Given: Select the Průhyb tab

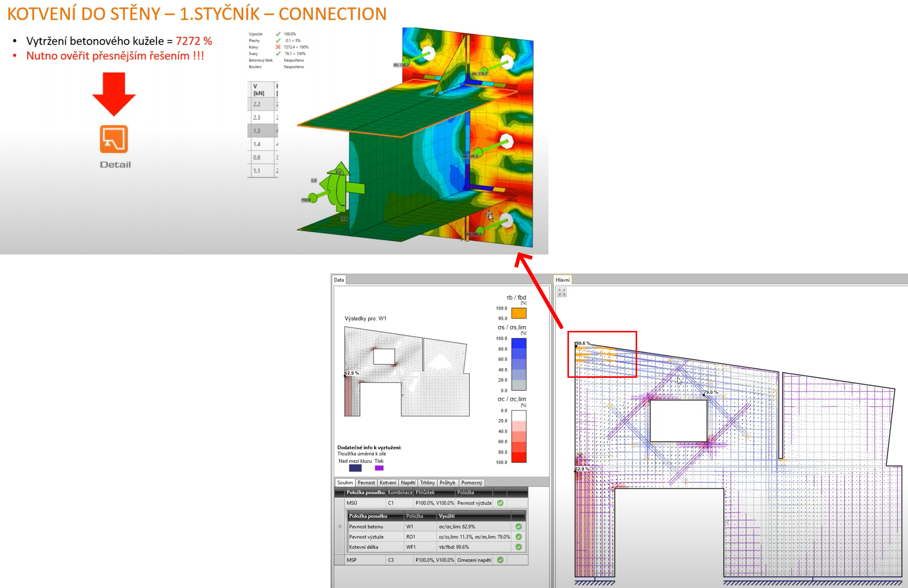Looking at the screenshot, I should [447, 483].
